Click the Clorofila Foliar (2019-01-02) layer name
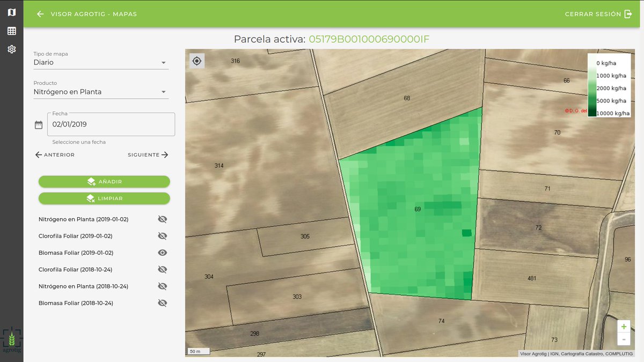Screen dimensions: 644x362 (76, 236)
